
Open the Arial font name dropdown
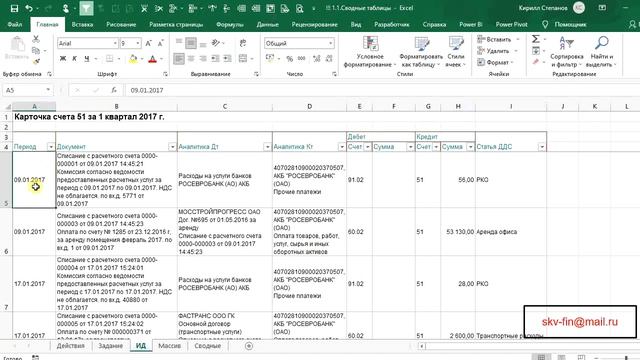[115, 43]
